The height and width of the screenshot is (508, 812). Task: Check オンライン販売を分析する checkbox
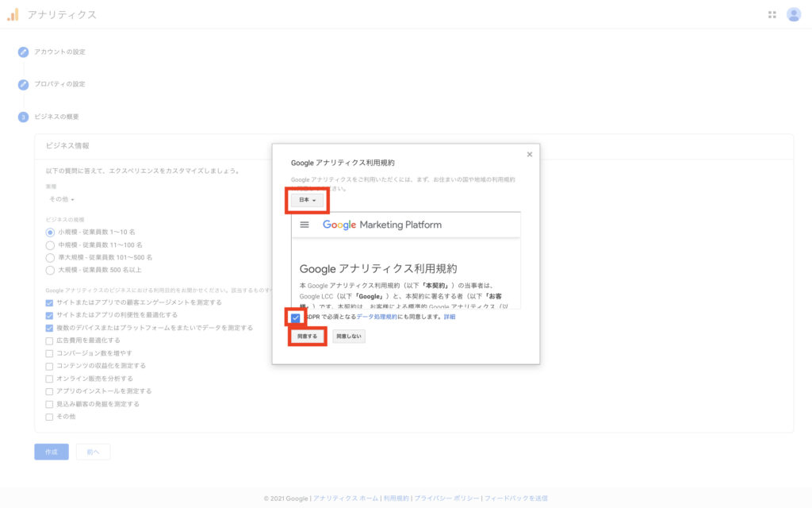click(49, 379)
